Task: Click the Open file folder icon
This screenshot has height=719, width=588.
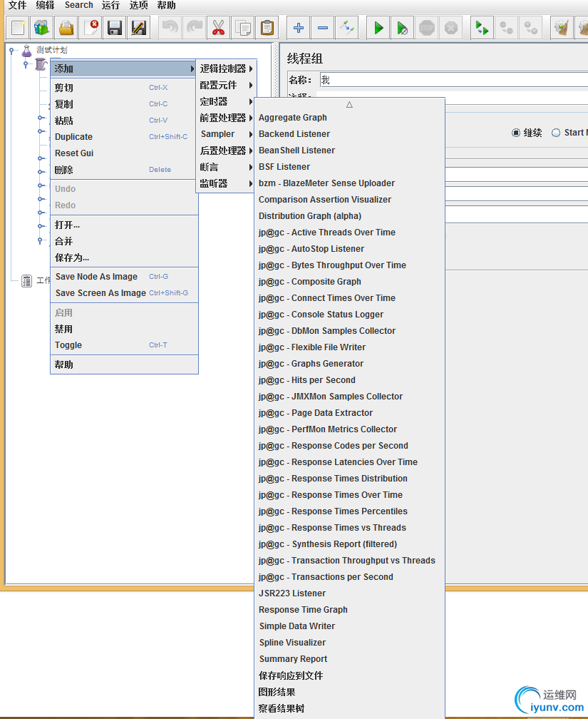Action: 66,28
